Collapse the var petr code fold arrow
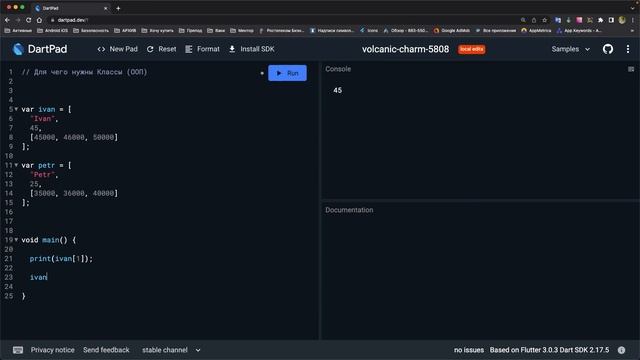The image size is (640, 360). pos(16,165)
